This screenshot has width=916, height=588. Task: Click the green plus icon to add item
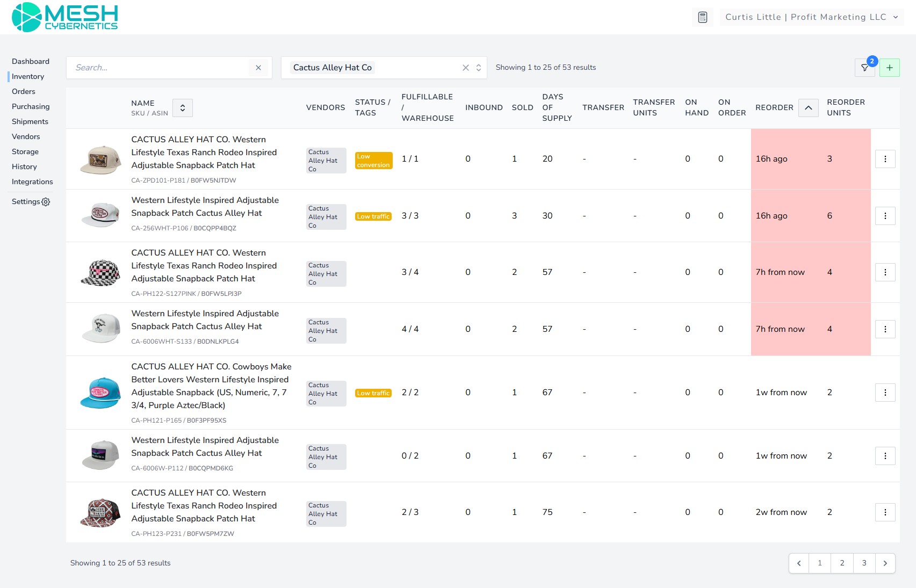pyautogui.click(x=890, y=68)
